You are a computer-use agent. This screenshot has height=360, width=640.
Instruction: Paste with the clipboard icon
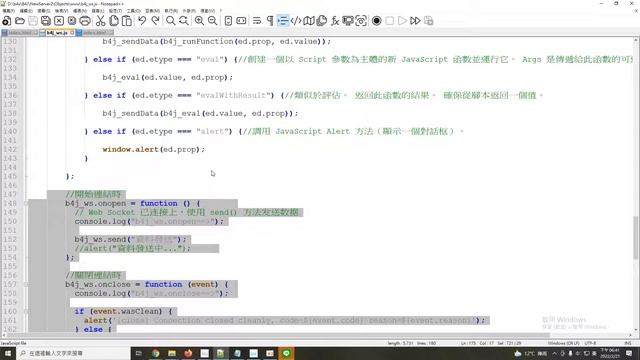127,21
